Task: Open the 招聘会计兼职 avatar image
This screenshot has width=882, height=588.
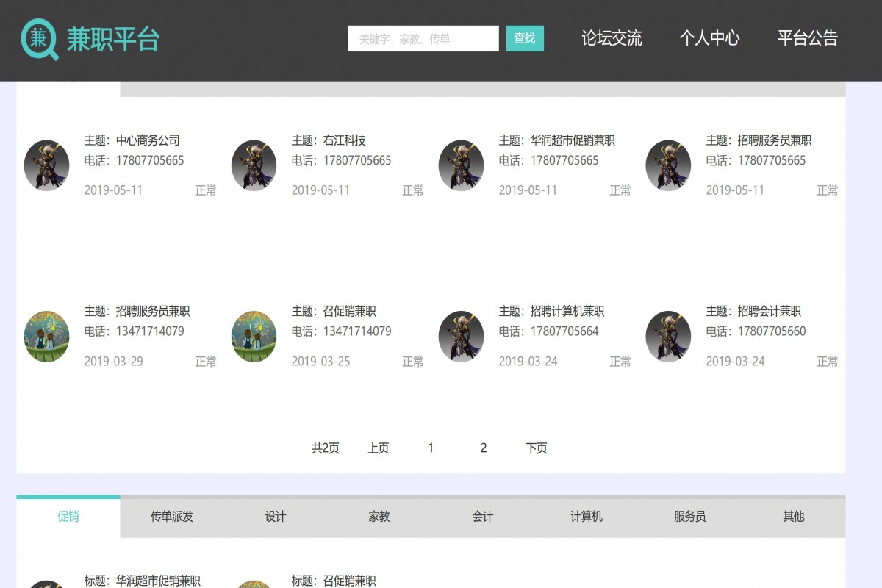Action: pos(668,336)
